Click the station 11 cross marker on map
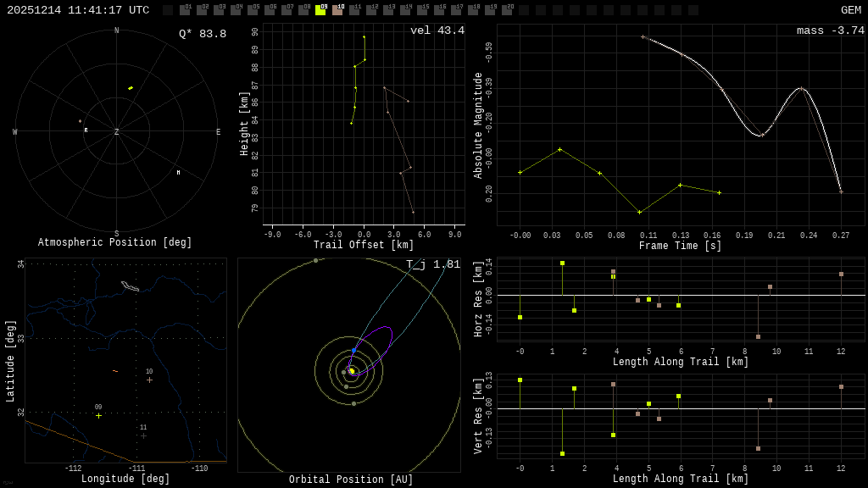The width and height of the screenshot is (868, 488). (x=143, y=435)
